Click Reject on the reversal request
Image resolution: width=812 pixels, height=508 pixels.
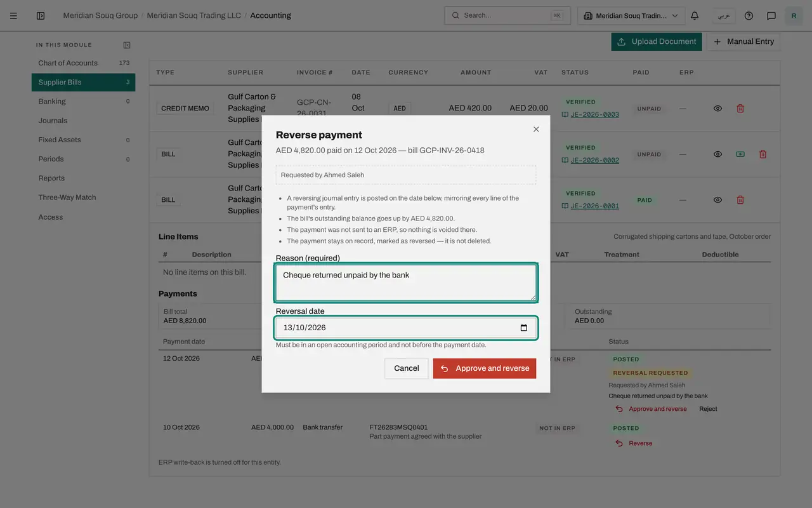pyautogui.click(x=708, y=409)
